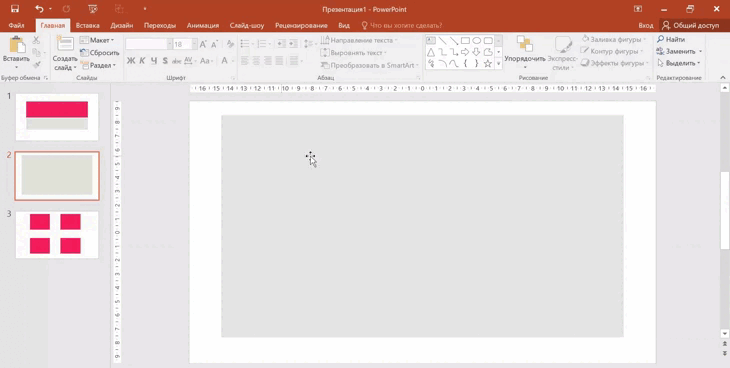730x368 pixels.
Task: Click the Reset (Сбросить) button
Action: 100,53
